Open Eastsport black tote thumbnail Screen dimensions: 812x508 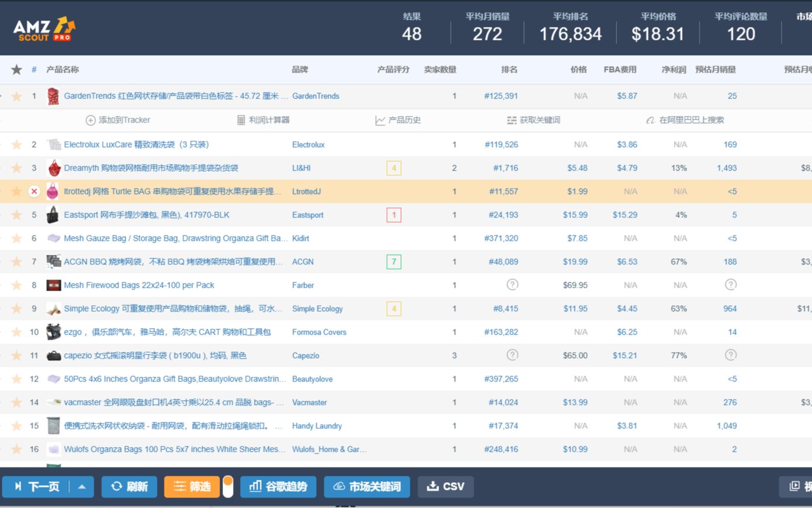coord(53,215)
